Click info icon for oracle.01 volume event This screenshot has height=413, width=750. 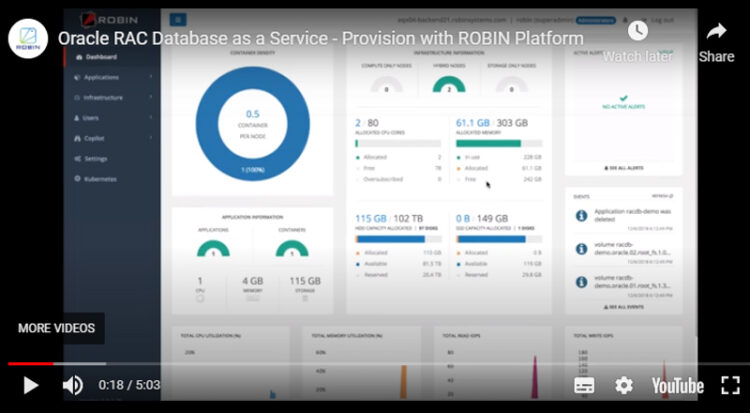(x=581, y=282)
